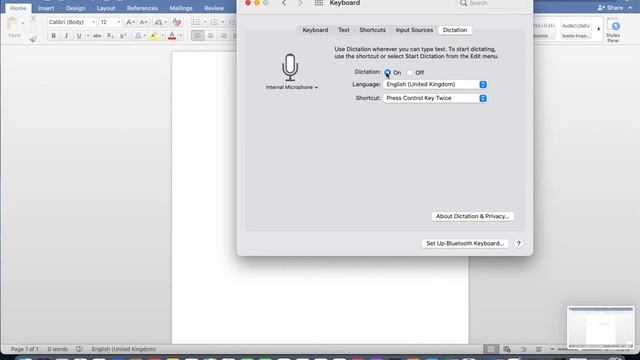Screen dimensions: 640x360
Task: Turn Dictation Off
Action: click(410, 73)
